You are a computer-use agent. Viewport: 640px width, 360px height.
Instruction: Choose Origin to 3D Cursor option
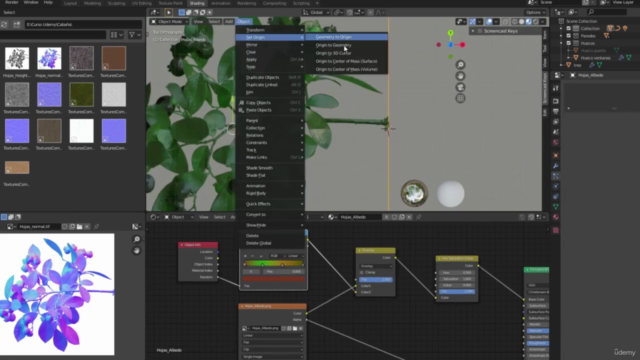click(346, 53)
